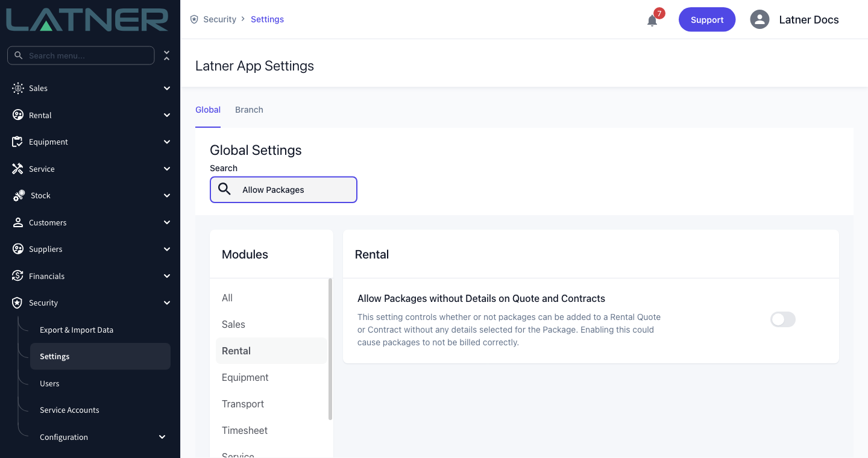
Task: Click the sidebar search magnifier icon
Action: coord(19,55)
